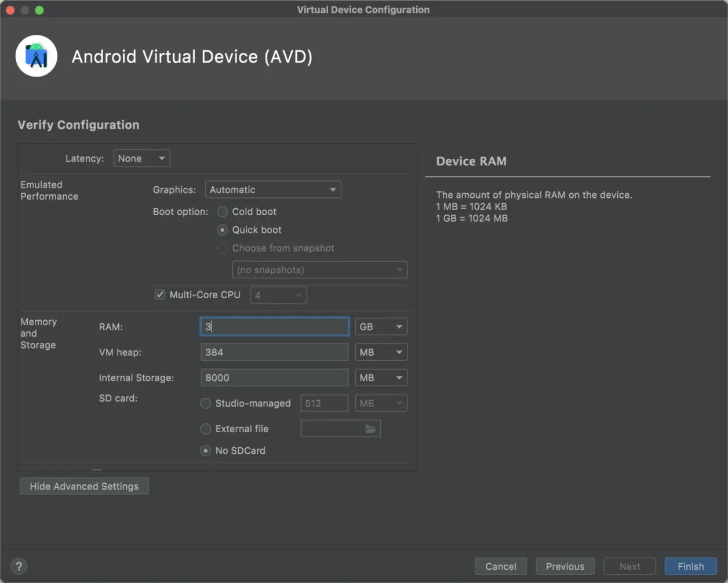Screen dimensions: 728x583
Task: Click Hide Advanced Settings button
Action: 84,486
